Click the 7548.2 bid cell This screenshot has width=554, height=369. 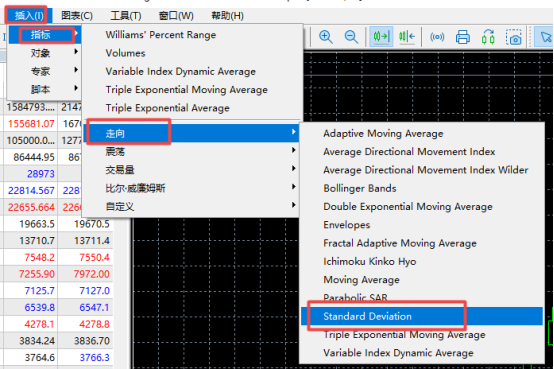click(x=40, y=257)
